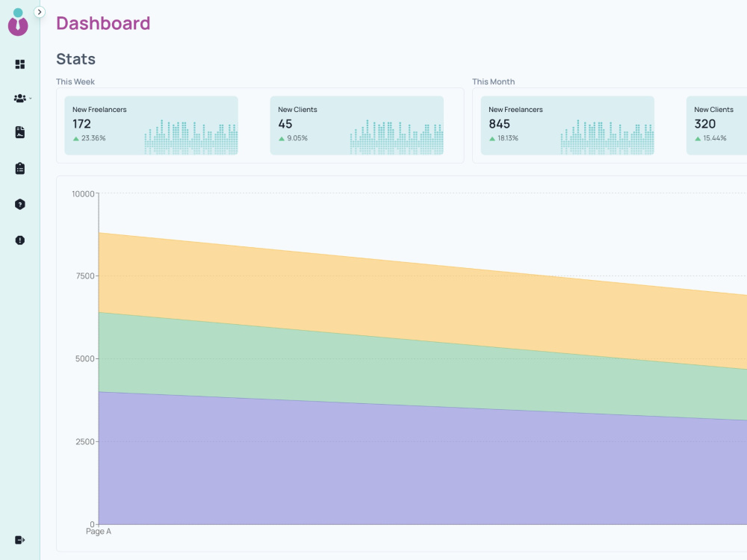
Task: Click the 18.13% growth indicator
Action: 504,138
